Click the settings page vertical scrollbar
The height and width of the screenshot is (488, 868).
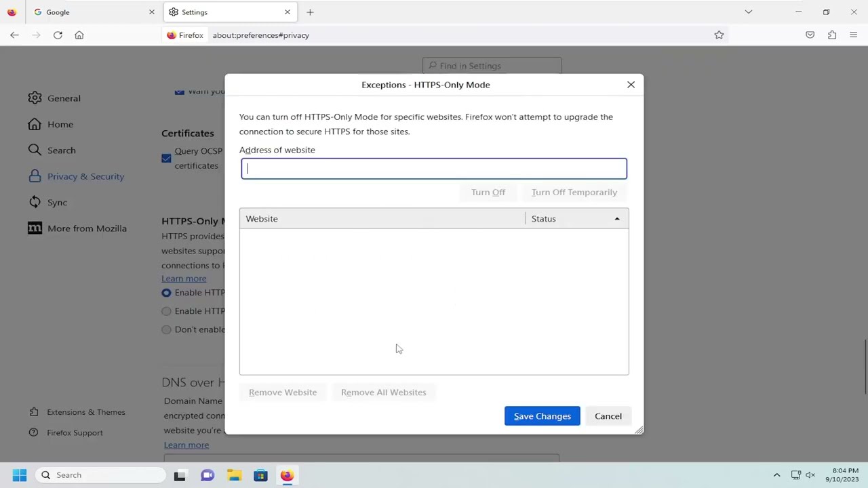pyautogui.click(x=865, y=366)
